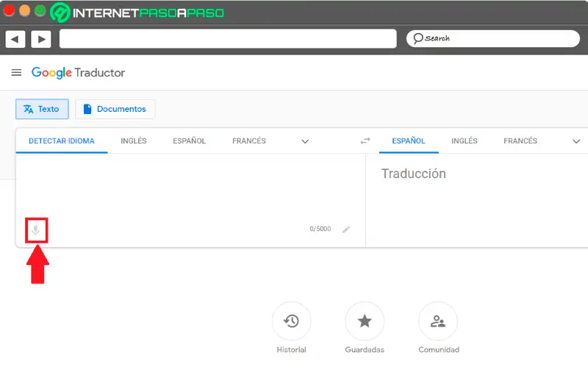Viewport: 588px width, 368px height.
Task: Maximize window with green button
Action: 40,10
